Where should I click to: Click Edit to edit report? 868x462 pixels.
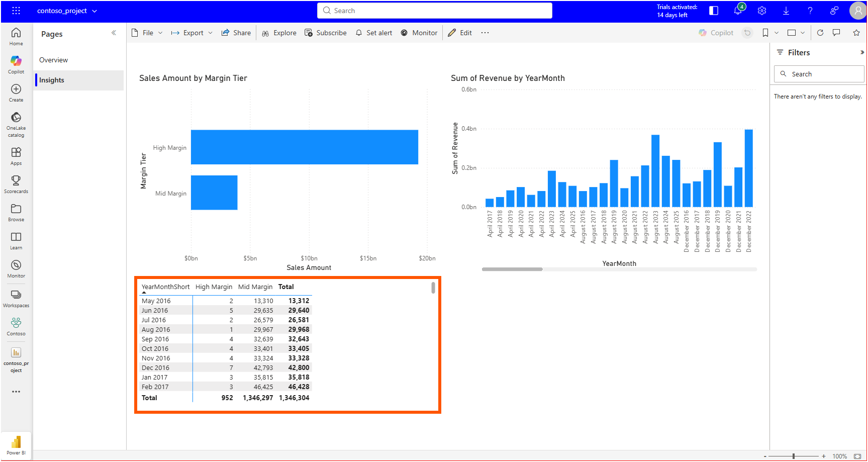point(460,33)
